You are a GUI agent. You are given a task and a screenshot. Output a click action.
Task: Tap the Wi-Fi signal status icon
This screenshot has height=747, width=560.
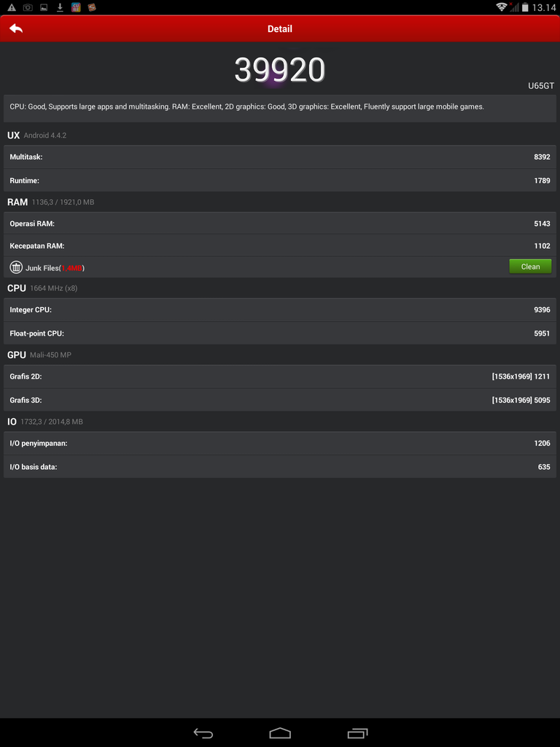502,7
